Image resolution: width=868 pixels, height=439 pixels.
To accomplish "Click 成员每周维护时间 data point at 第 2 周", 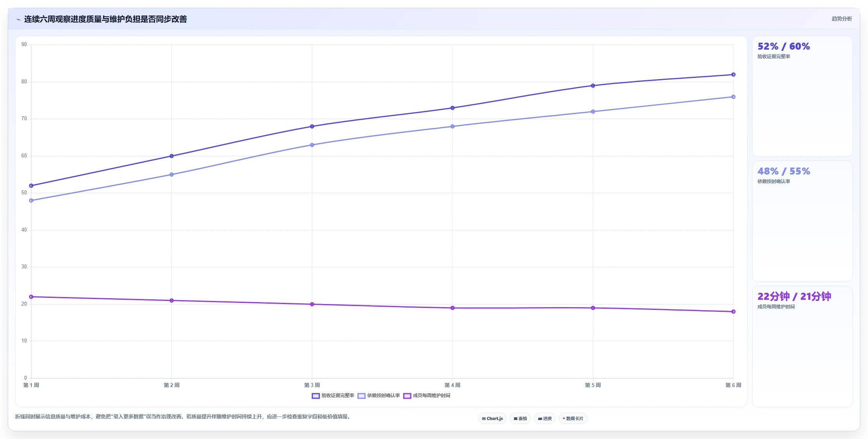I will click(x=172, y=301).
